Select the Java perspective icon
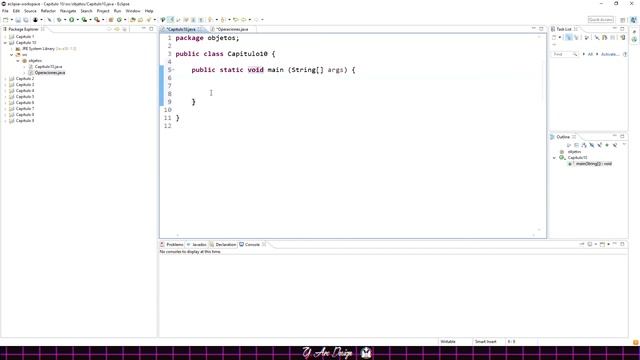 [x=633, y=20]
